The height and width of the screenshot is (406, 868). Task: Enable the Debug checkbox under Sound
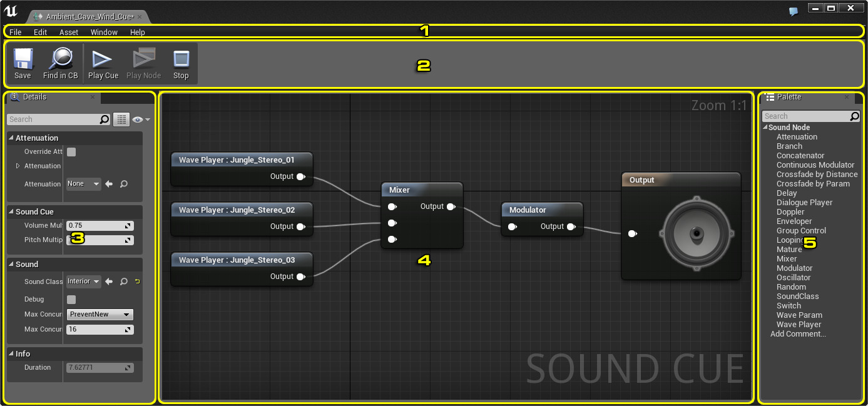71,299
